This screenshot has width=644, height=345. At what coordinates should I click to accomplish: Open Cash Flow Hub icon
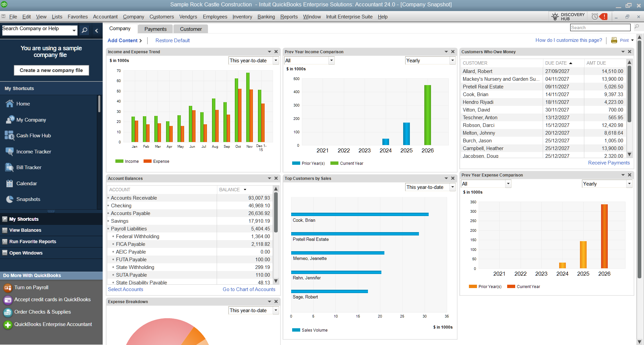coord(9,136)
